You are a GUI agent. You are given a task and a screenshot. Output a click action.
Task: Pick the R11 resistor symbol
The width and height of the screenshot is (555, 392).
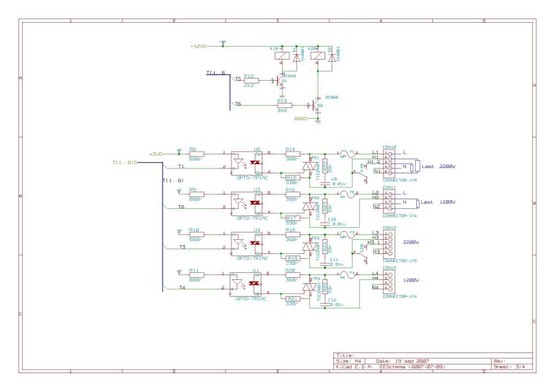coord(197,275)
